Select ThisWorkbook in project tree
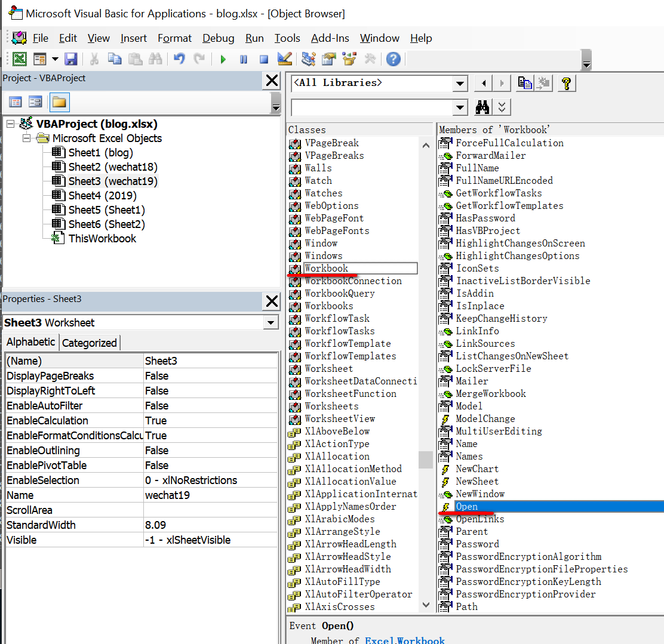 (x=102, y=238)
